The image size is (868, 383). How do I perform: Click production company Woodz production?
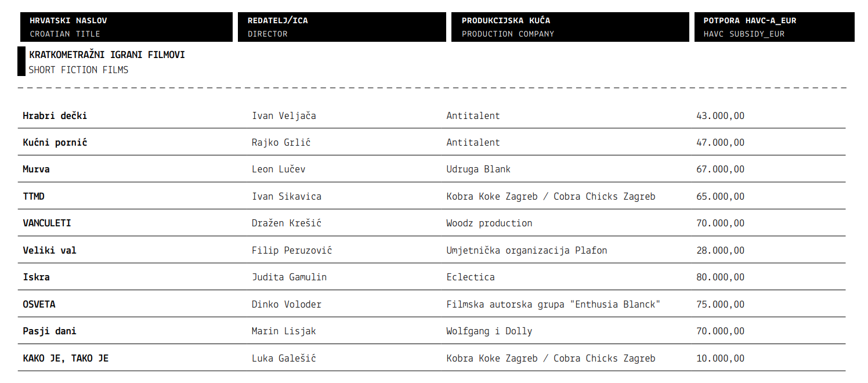489,223
